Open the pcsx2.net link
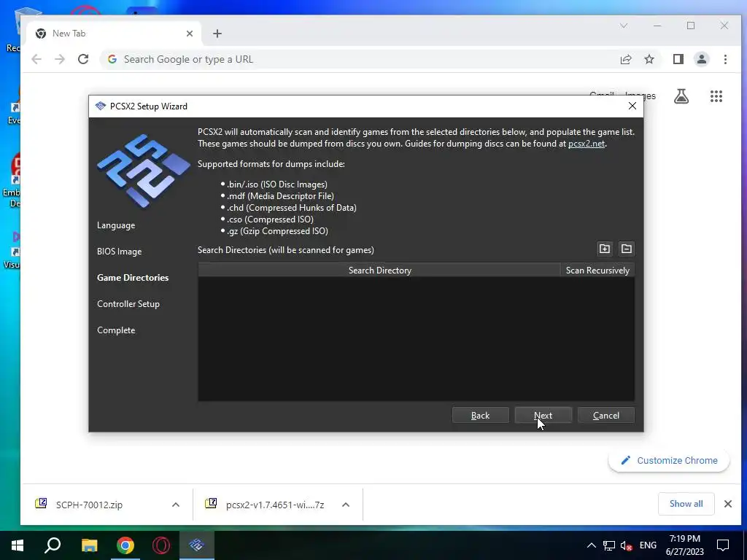Screen dimensions: 747x560 point(587,144)
